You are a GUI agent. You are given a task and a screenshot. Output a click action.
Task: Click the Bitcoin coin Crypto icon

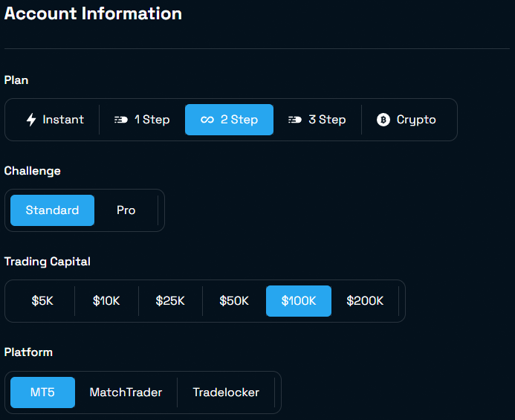point(383,120)
